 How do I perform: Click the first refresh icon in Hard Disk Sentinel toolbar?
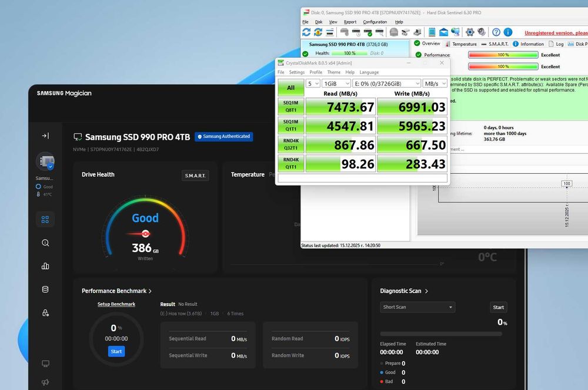coord(306,32)
